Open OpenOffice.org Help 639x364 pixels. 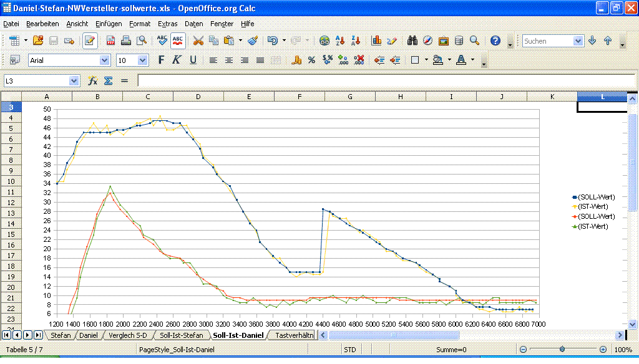click(x=495, y=41)
